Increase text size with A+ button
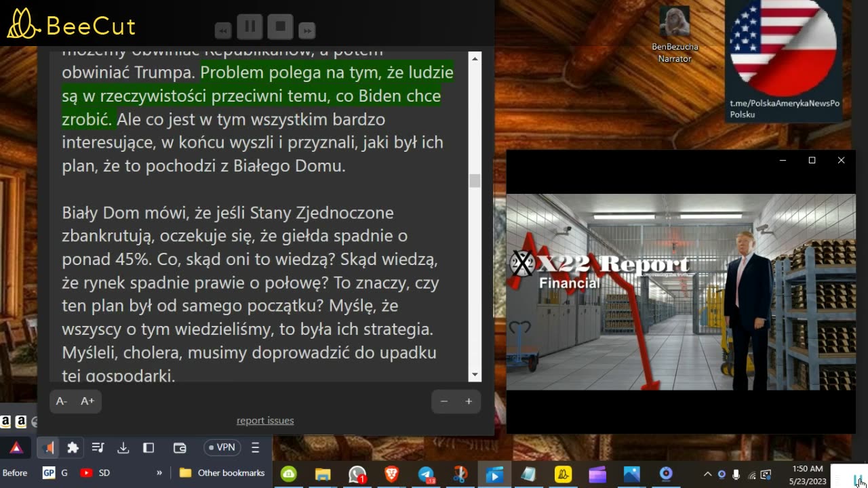 87,401
